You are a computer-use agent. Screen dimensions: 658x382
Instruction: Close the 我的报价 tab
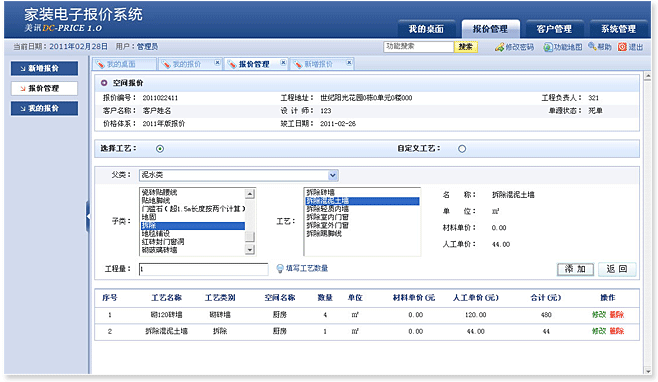217,63
